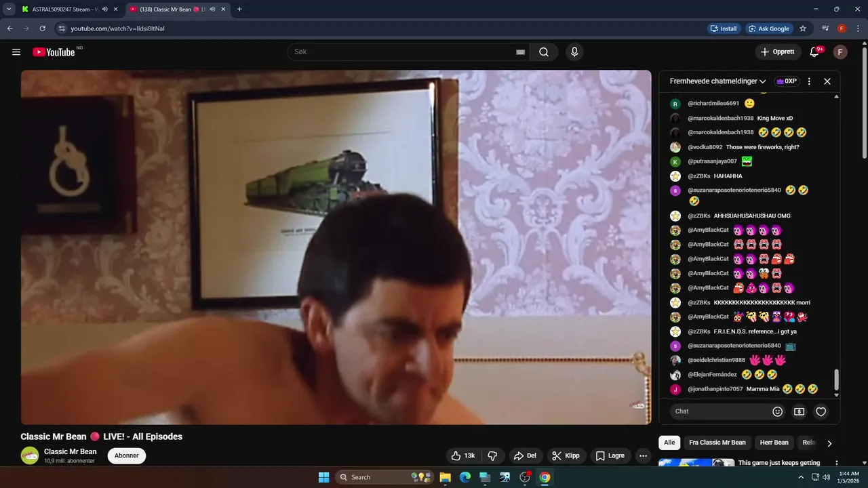Image resolution: width=868 pixels, height=488 pixels.
Task: Click the Mr Bean video player
Action: click(336, 247)
